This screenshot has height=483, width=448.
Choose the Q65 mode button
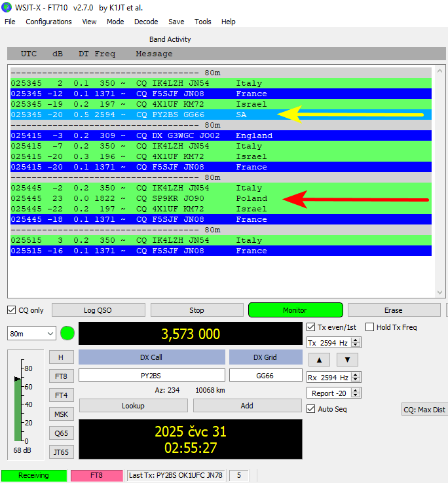(x=61, y=433)
